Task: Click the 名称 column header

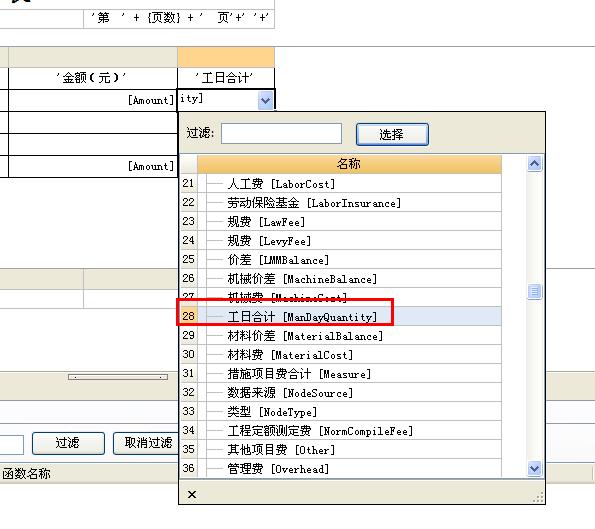Action: point(349,164)
